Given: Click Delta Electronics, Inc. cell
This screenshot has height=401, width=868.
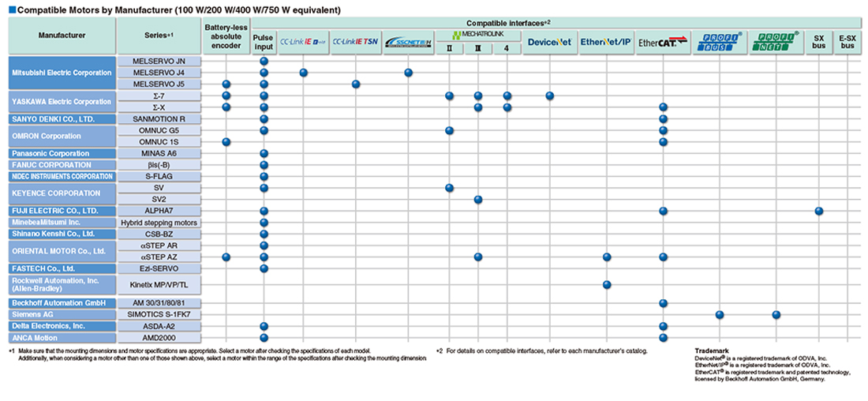Looking at the screenshot, I should (x=62, y=326).
